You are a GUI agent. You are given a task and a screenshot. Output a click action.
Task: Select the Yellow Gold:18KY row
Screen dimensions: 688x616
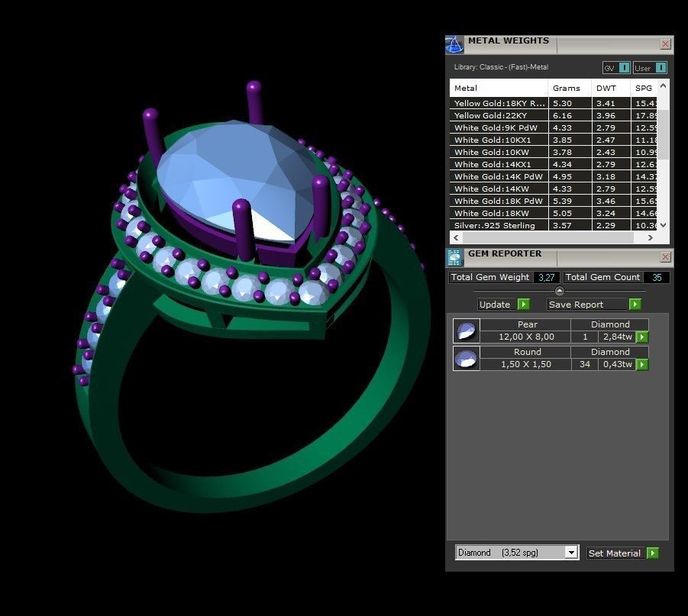pos(554,103)
